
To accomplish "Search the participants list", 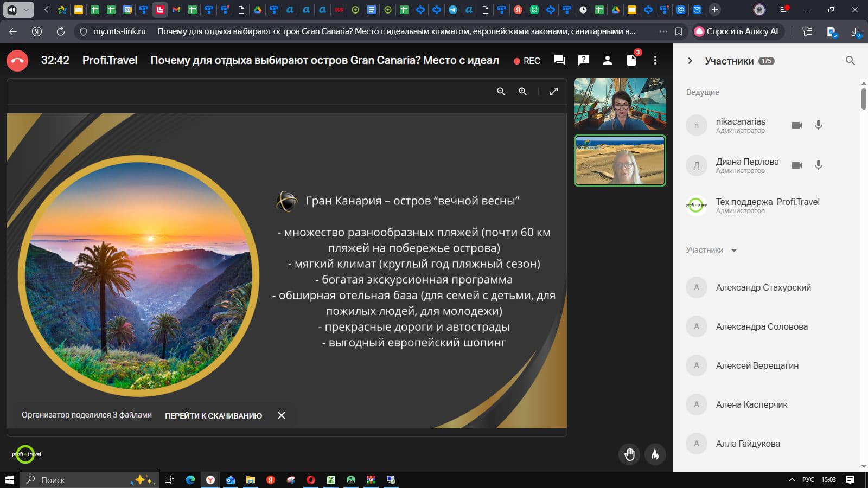I will [850, 61].
